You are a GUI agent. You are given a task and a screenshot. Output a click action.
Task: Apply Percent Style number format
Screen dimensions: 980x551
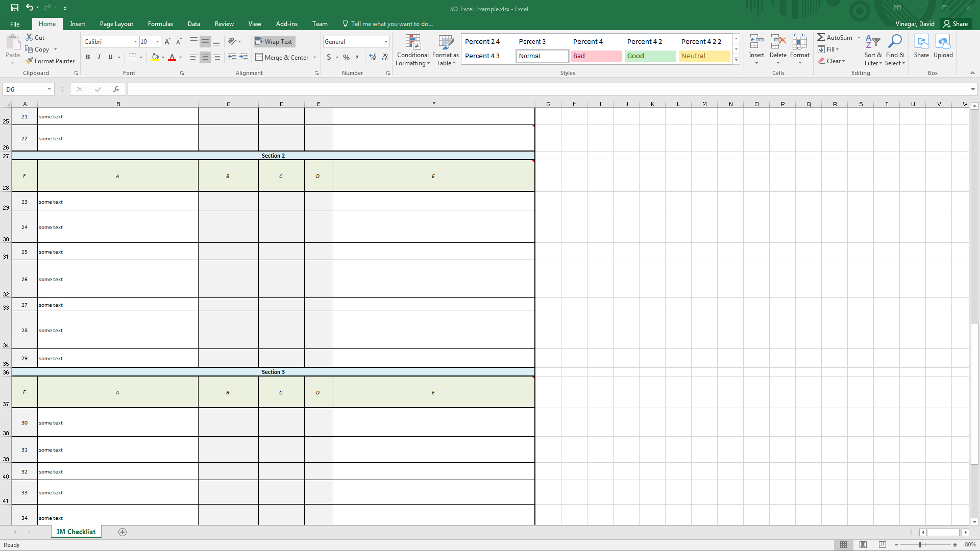pos(347,58)
